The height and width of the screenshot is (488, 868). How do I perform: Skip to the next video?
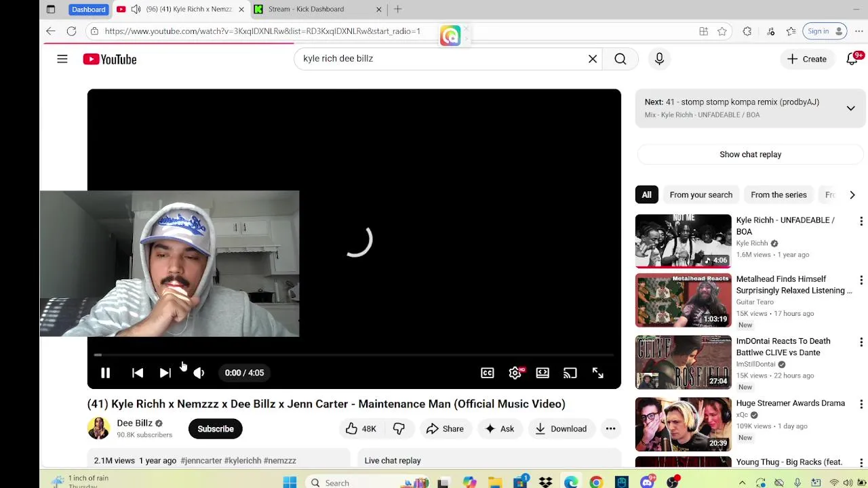[x=165, y=373]
